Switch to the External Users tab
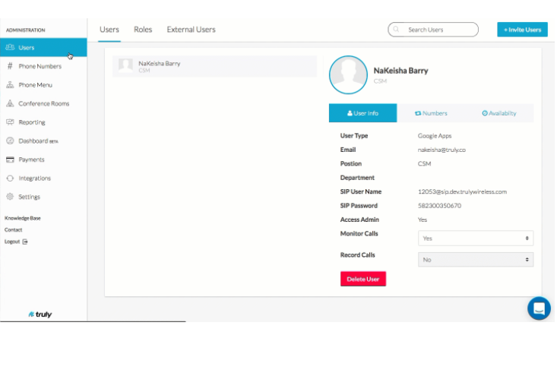 191,30
